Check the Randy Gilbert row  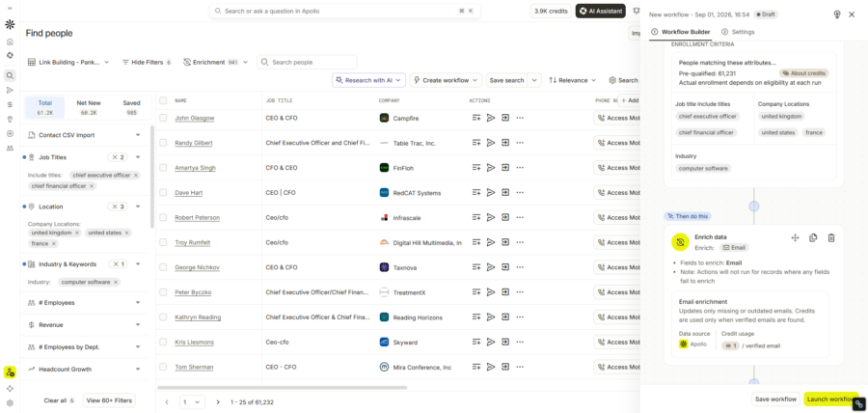click(163, 143)
